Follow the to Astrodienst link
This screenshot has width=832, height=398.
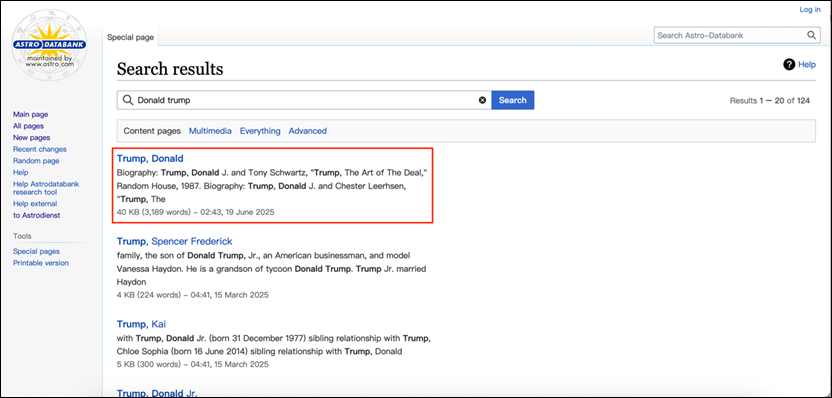(37, 215)
